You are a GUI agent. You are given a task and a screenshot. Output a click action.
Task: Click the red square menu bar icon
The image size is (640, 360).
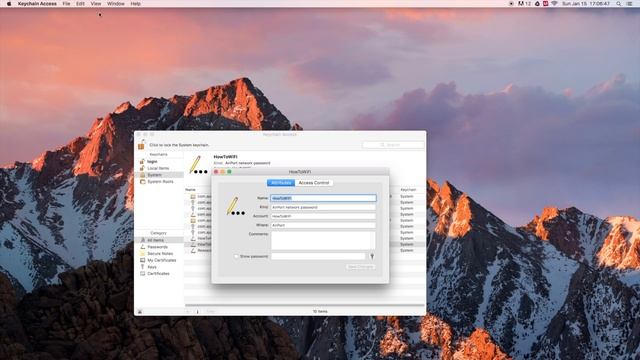point(545,4)
